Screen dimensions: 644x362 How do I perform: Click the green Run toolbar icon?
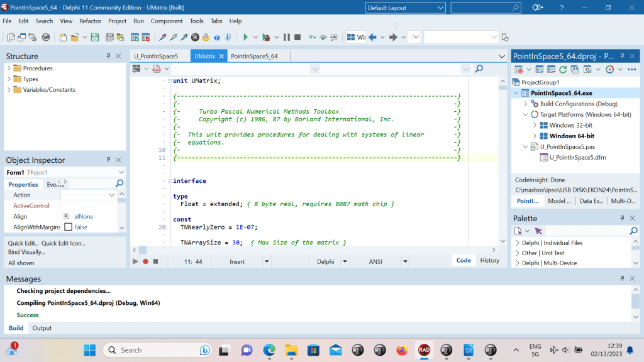[246, 38]
